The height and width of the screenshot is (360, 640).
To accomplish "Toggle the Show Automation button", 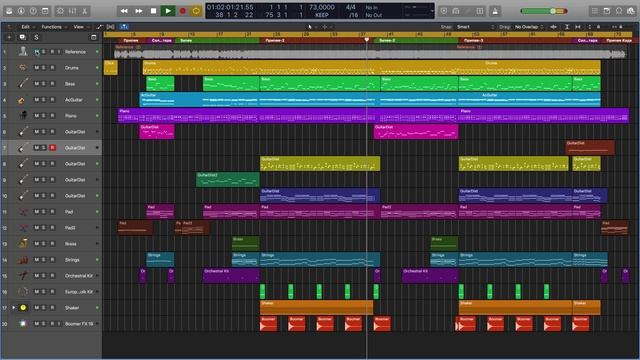I will pyautogui.click(x=99, y=27).
